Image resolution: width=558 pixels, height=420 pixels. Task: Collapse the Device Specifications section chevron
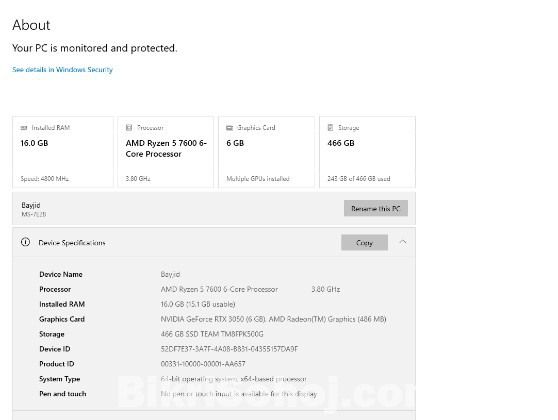[x=402, y=242]
